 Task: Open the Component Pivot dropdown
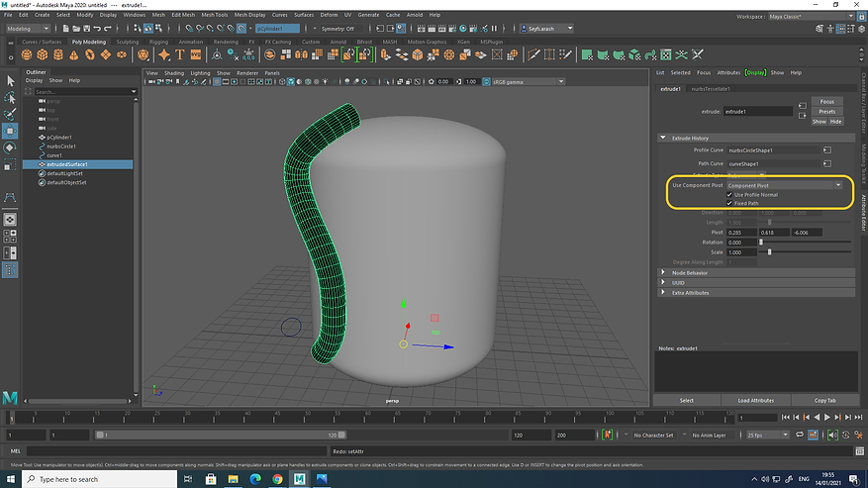coord(785,185)
